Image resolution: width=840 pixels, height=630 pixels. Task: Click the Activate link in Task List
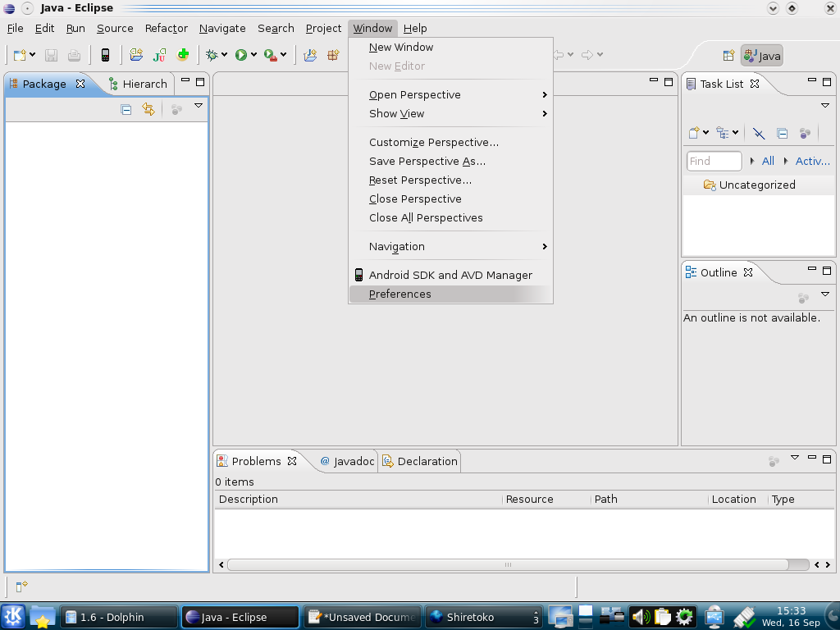pos(812,162)
